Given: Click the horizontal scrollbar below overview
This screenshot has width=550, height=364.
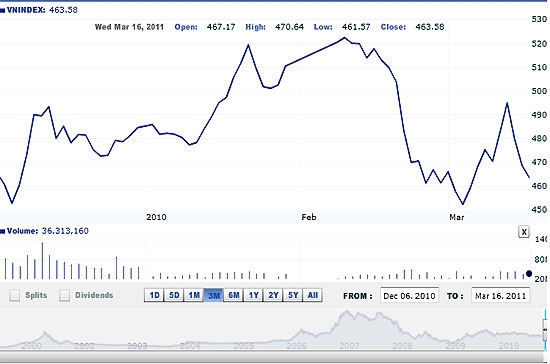Looking at the screenshot, I should click(271, 357).
